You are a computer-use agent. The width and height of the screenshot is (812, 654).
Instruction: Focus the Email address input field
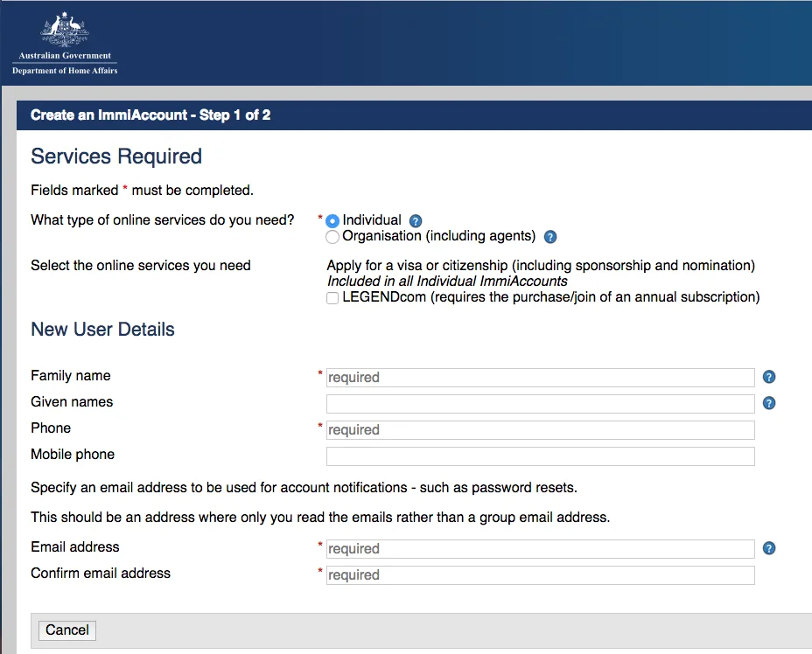[x=540, y=549]
